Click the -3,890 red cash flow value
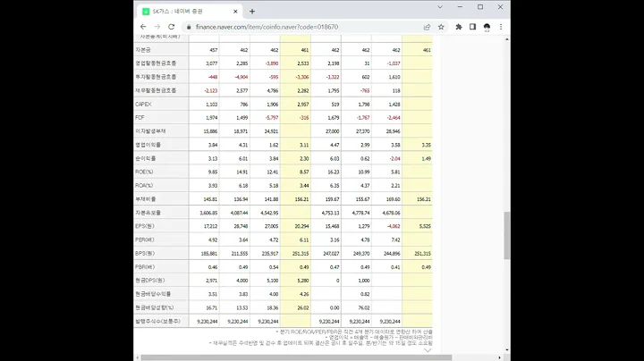Image resolution: width=644 pixels, height=361 pixels. tap(272, 63)
